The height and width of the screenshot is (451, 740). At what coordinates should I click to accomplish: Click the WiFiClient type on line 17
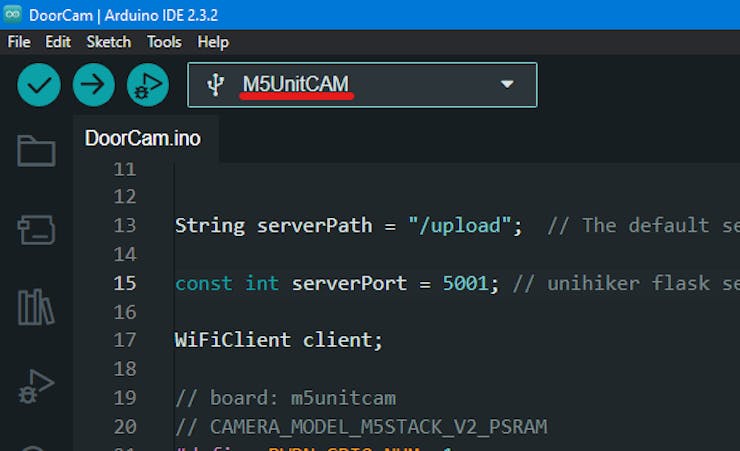(233, 340)
